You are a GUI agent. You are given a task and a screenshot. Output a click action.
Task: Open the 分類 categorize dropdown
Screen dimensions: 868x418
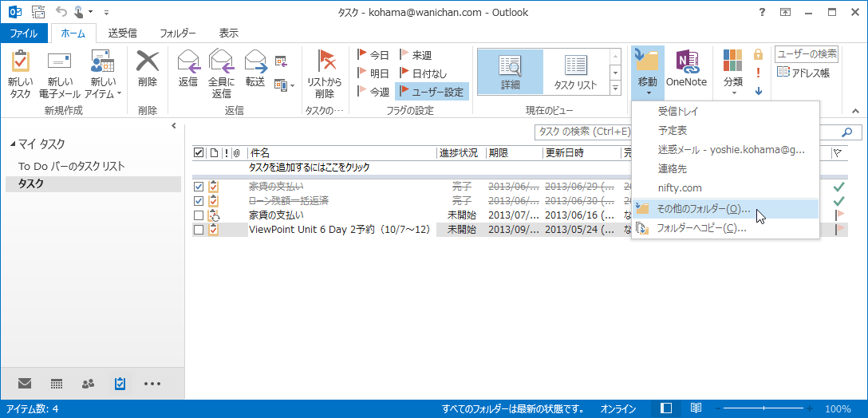tap(733, 72)
